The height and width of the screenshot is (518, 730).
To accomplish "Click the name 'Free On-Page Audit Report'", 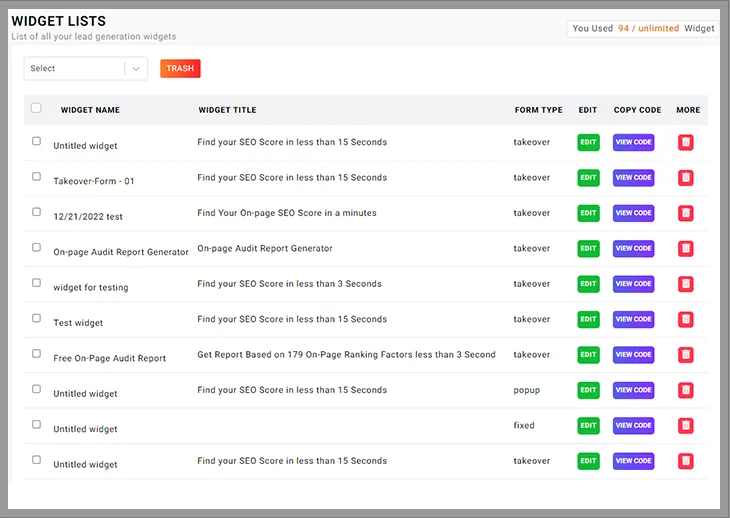I will click(x=109, y=358).
